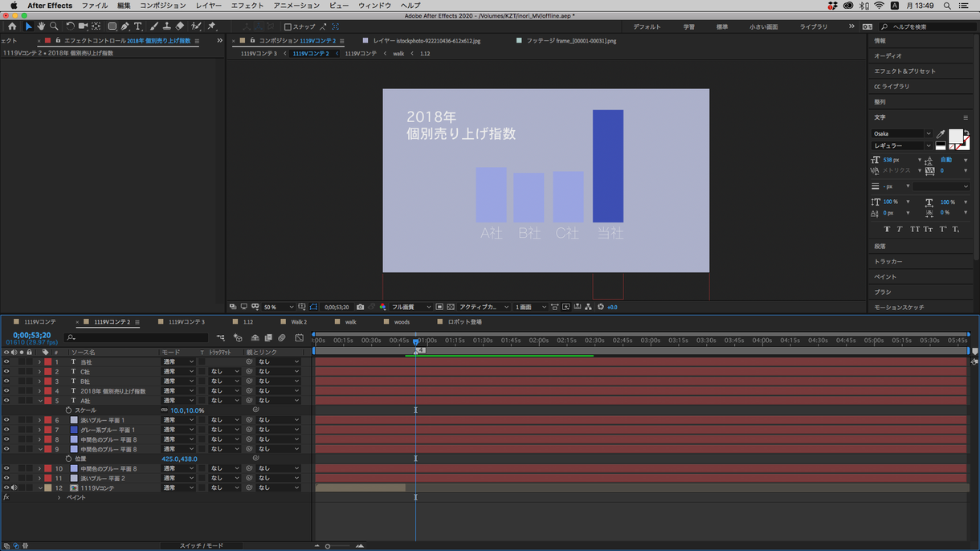980x551 pixels.
Task: Switch to the 標準 workspace
Action: click(x=722, y=27)
